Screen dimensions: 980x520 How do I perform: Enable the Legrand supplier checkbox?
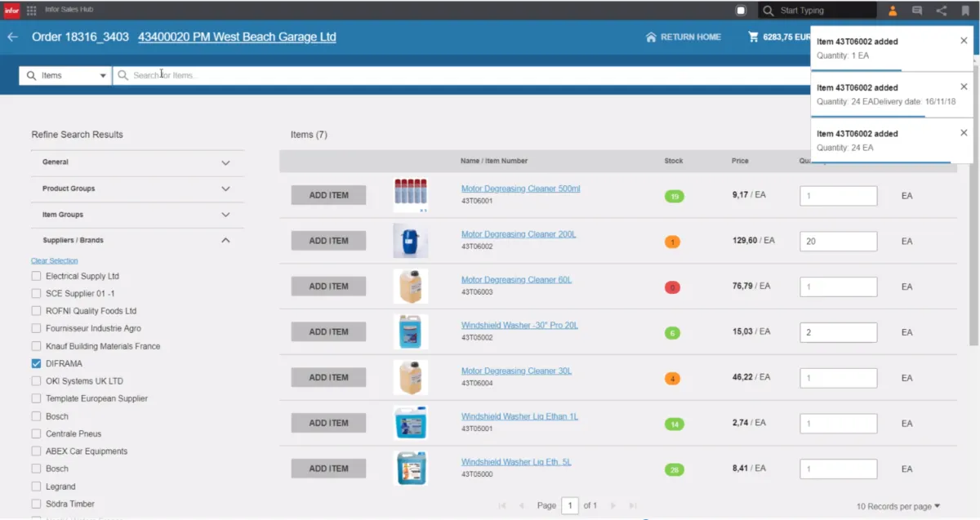(36, 487)
